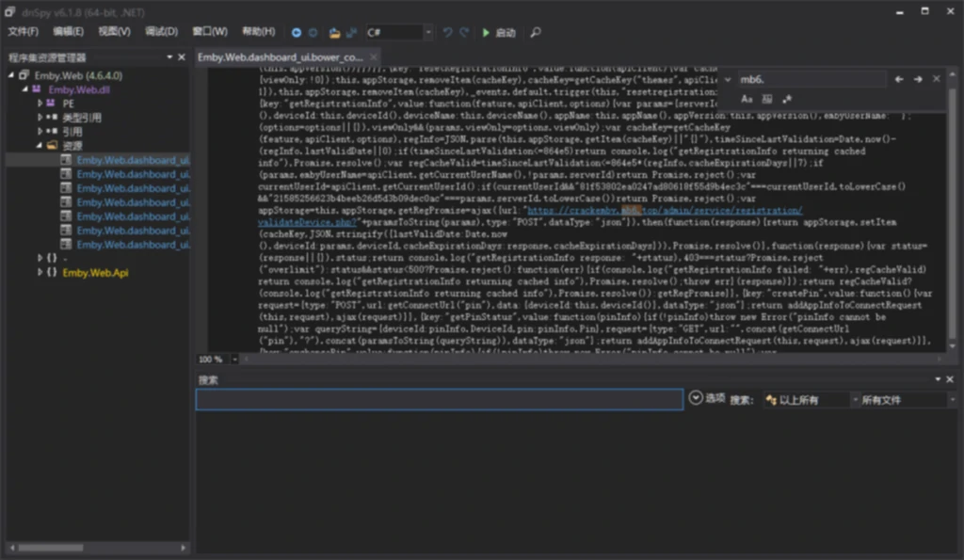Select the Emby.Web.dashboard_ui.bower_co... document tab
Screen dimensions: 964x560
tap(280, 57)
